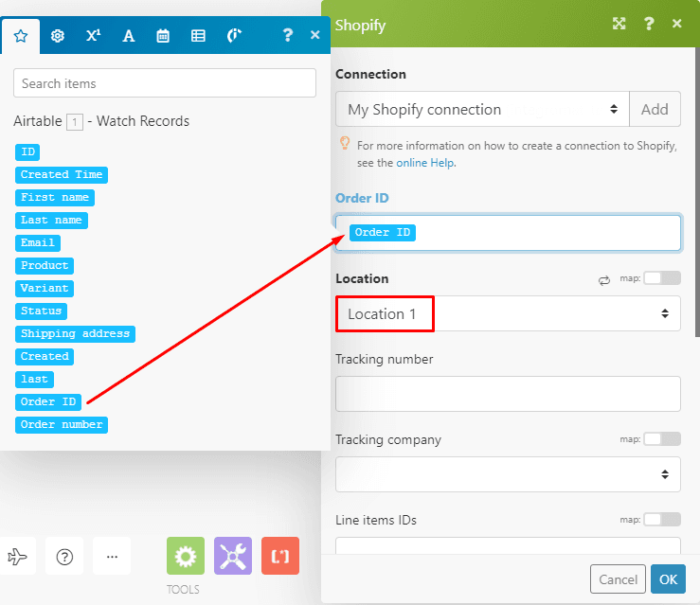The image size is (700, 605).
Task: Open Shopify module help icon
Action: [649, 25]
